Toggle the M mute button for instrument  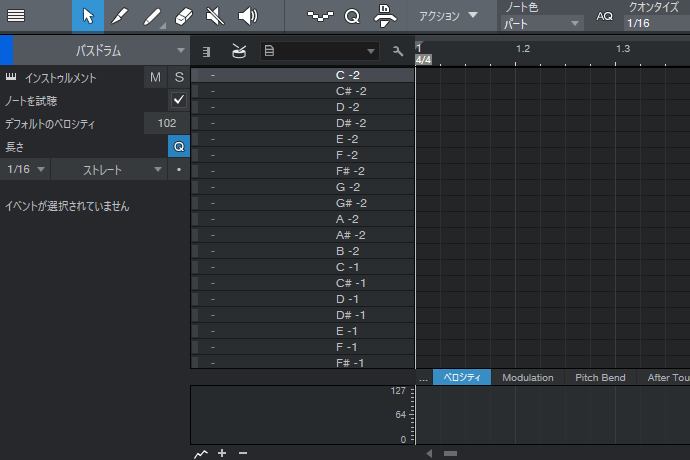[x=155, y=77]
